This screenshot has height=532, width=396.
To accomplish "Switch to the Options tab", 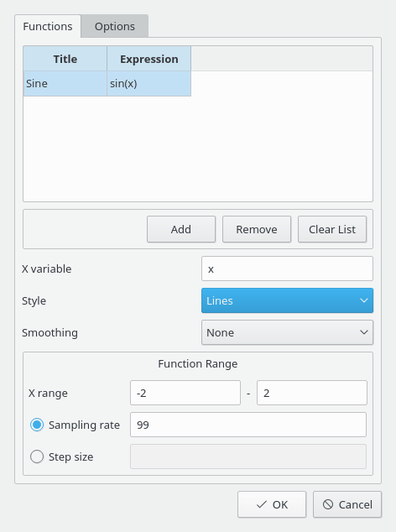I will pyautogui.click(x=115, y=26).
